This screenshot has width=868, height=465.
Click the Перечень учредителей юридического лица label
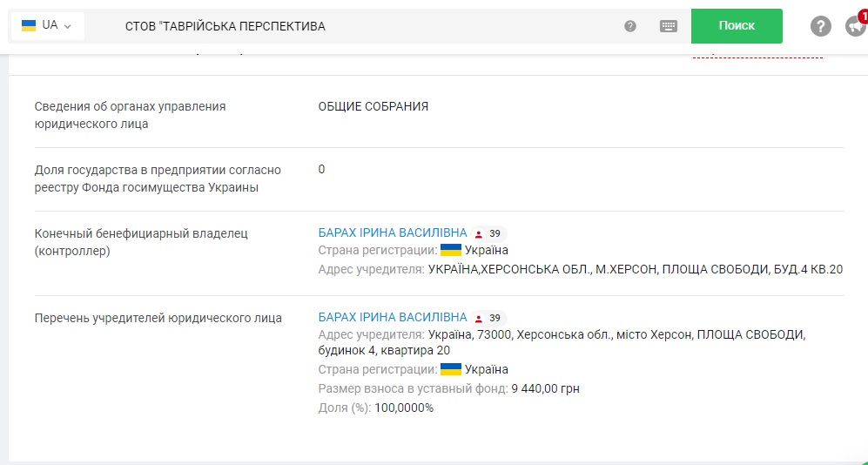coord(158,319)
